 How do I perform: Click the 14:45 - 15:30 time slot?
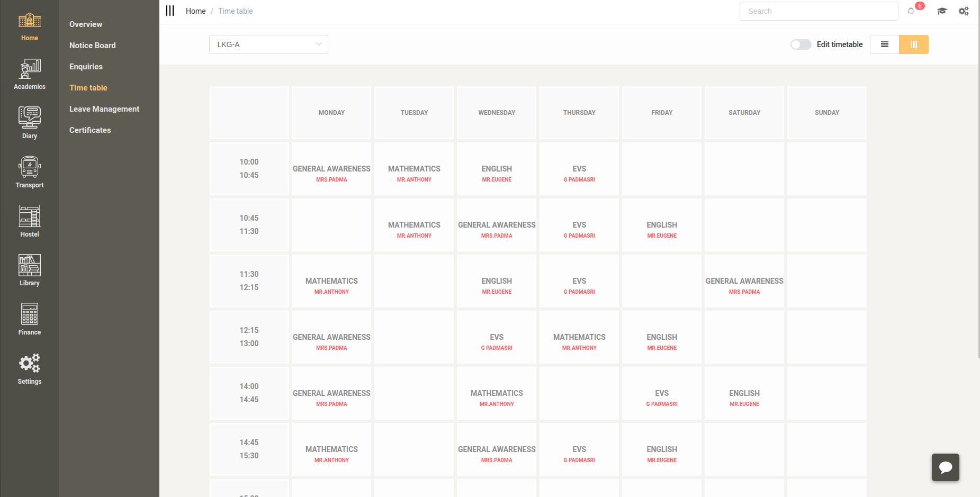coord(249,449)
